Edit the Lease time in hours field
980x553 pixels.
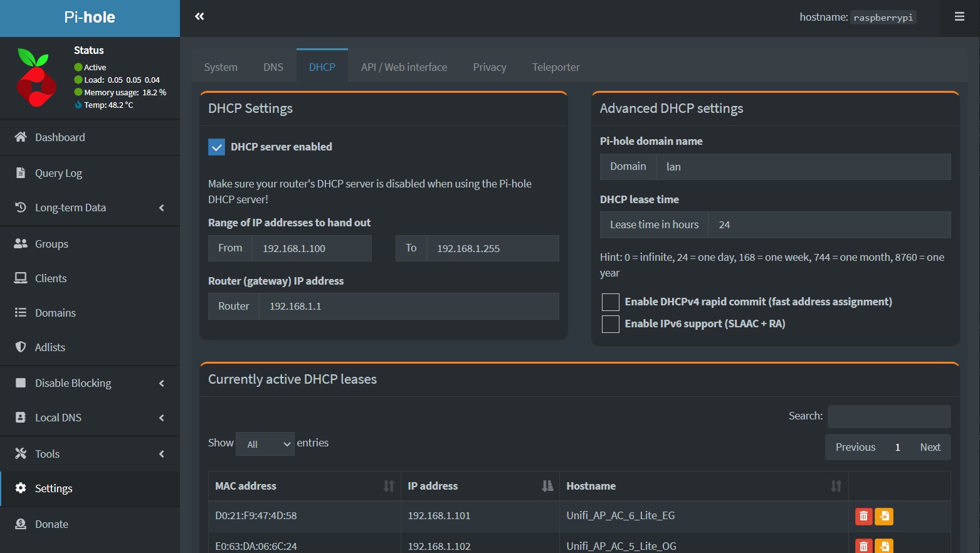tap(830, 224)
